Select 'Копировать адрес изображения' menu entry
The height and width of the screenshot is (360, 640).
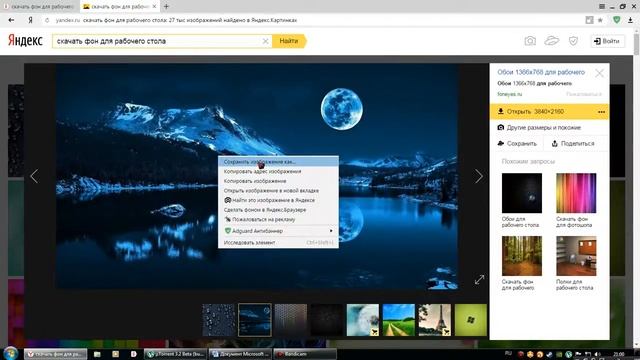tap(278, 171)
